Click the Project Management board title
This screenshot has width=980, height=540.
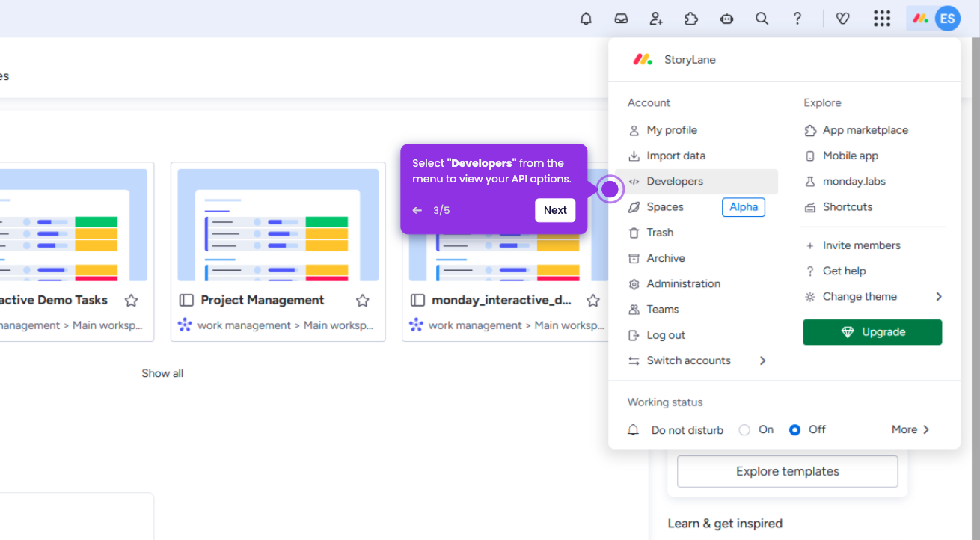pos(263,300)
